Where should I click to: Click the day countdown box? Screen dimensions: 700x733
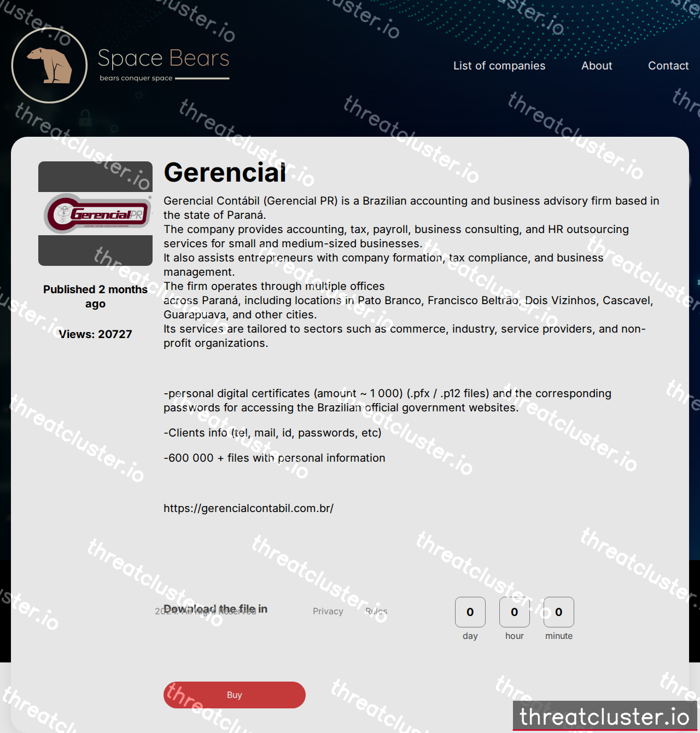[470, 612]
